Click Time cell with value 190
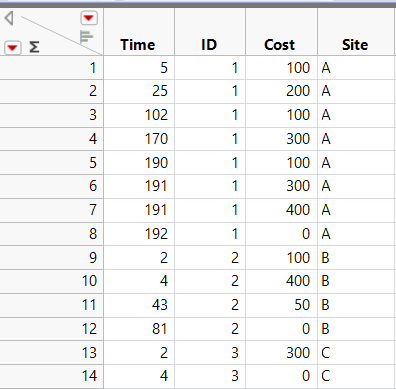 click(139, 163)
